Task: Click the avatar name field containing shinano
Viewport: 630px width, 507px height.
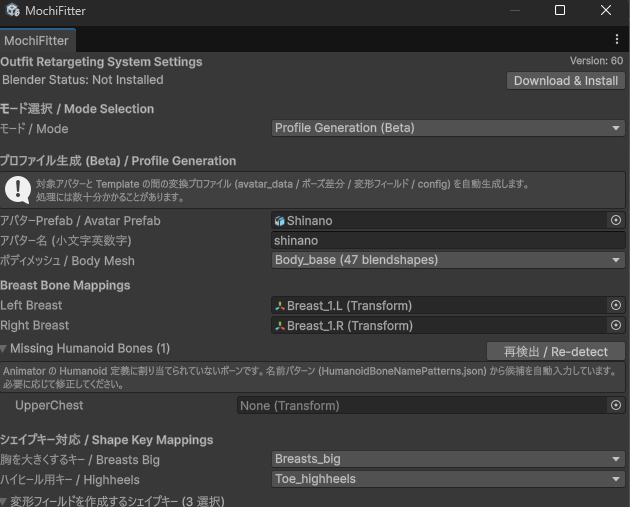Action: pos(448,240)
